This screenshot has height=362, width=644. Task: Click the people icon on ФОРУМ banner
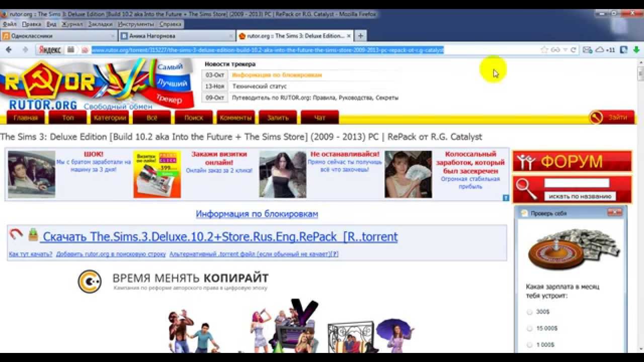[x=526, y=162]
